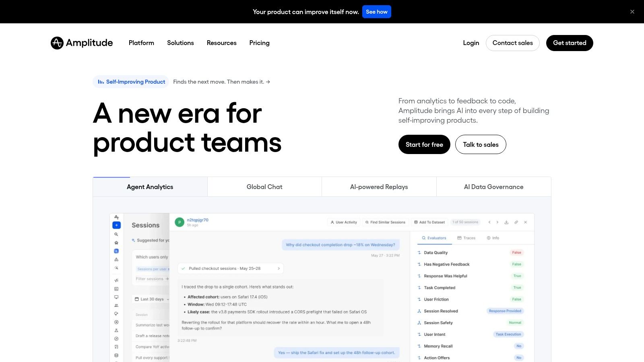
Task: Click the Self-Improving Product badge
Action: [131, 82]
